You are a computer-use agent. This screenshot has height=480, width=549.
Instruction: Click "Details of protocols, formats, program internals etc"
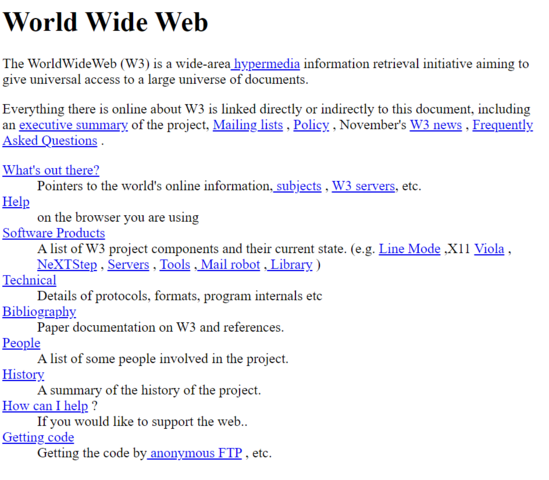[180, 297]
